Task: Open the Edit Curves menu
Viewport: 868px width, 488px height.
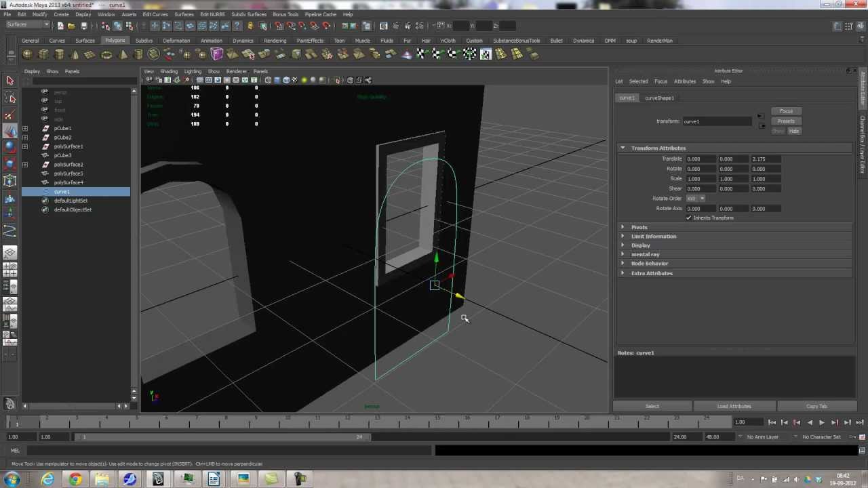Action: pos(155,14)
